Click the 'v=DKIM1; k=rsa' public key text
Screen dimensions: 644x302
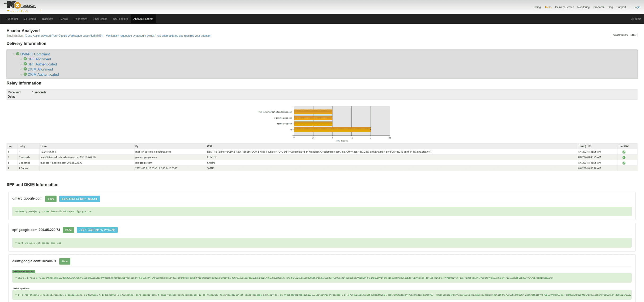click(284, 278)
